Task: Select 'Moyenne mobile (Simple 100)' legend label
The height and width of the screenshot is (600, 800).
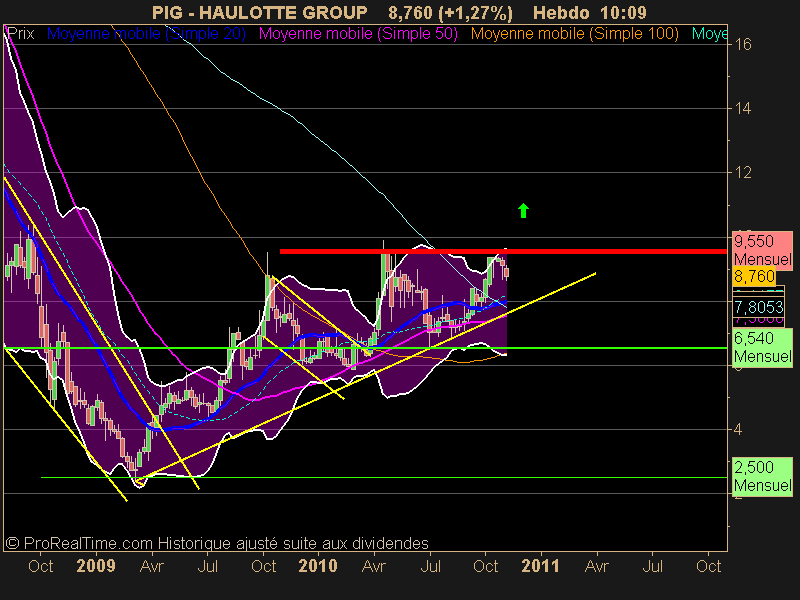Action: (574, 34)
